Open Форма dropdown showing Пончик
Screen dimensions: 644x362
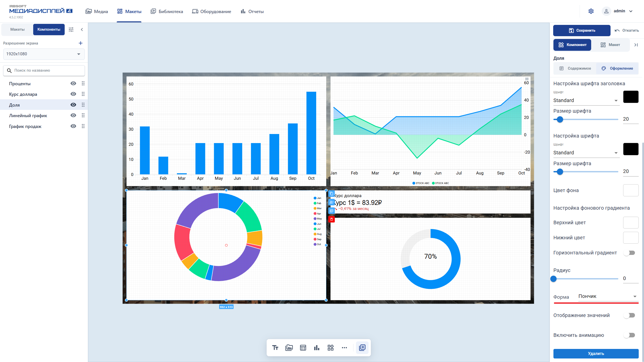tap(608, 296)
